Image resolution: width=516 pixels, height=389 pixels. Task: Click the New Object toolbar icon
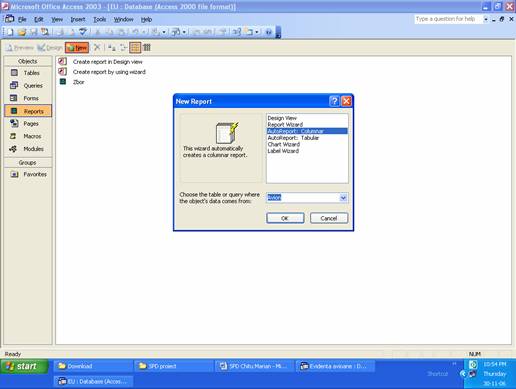coord(249,32)
